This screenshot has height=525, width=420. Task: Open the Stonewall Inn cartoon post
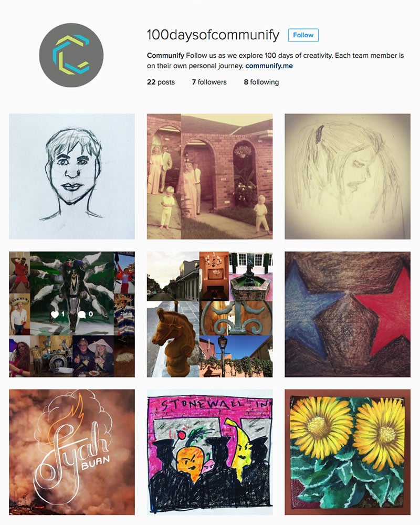[209, 453]
